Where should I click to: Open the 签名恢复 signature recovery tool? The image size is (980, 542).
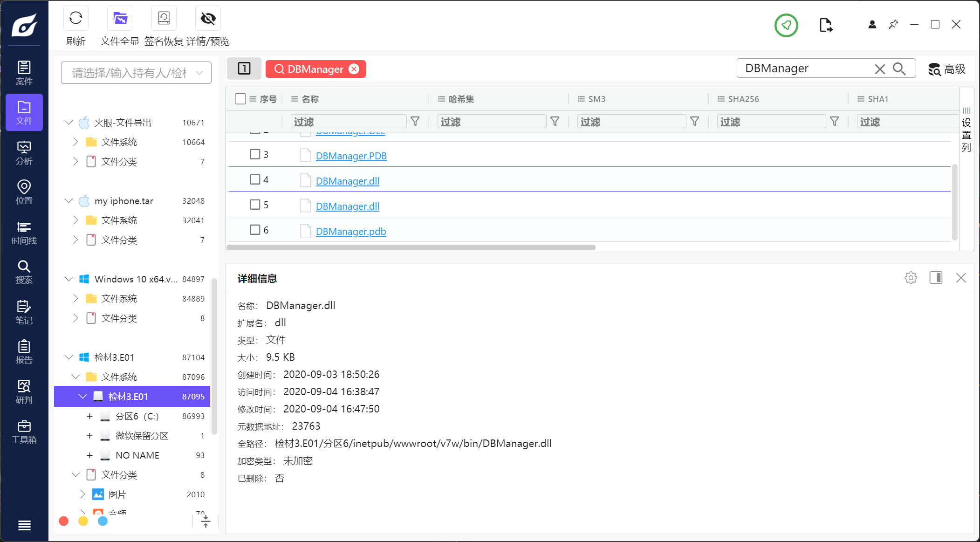(164, 19)
